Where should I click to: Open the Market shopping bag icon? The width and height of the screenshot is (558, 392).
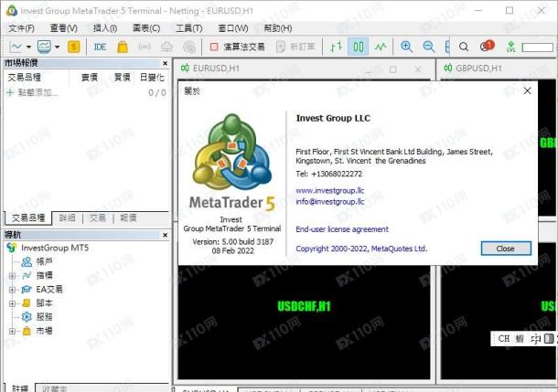[123, 47]
